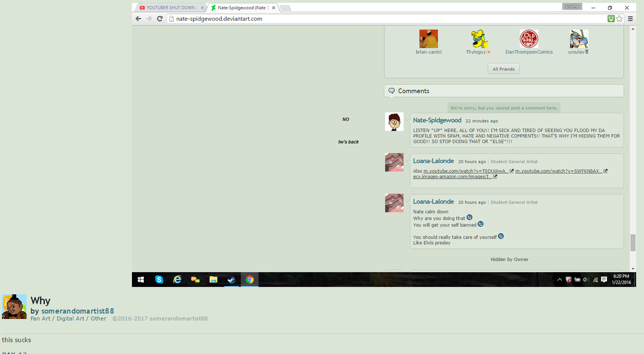
Task: Open Action Center notifications icon
Action: pyautogui.click(x=604, y=280)
